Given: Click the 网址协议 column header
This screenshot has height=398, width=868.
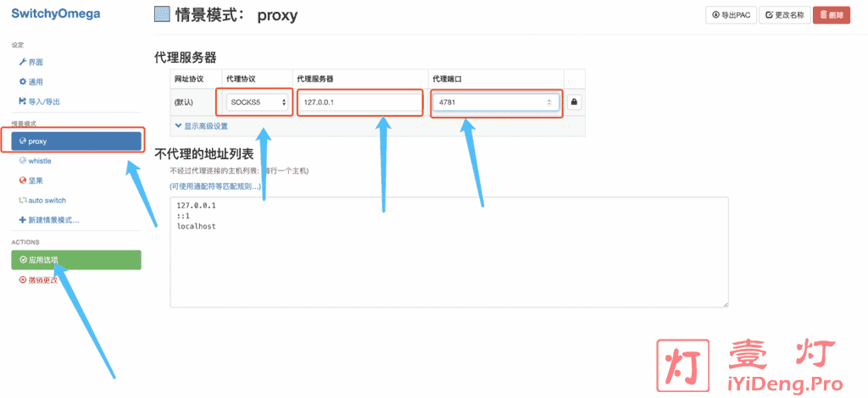Looking at the screenshot, I should 189,79.
